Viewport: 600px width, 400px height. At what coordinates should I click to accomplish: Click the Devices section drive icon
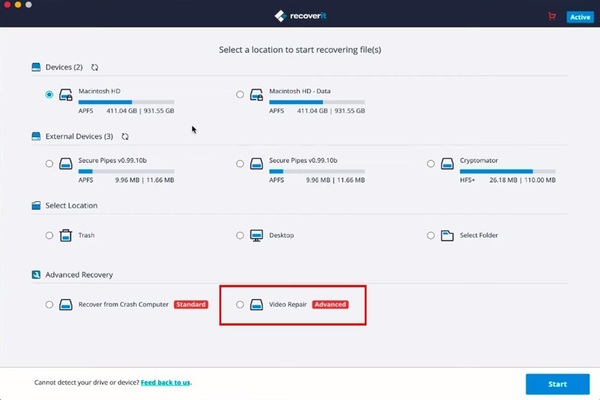36,67
